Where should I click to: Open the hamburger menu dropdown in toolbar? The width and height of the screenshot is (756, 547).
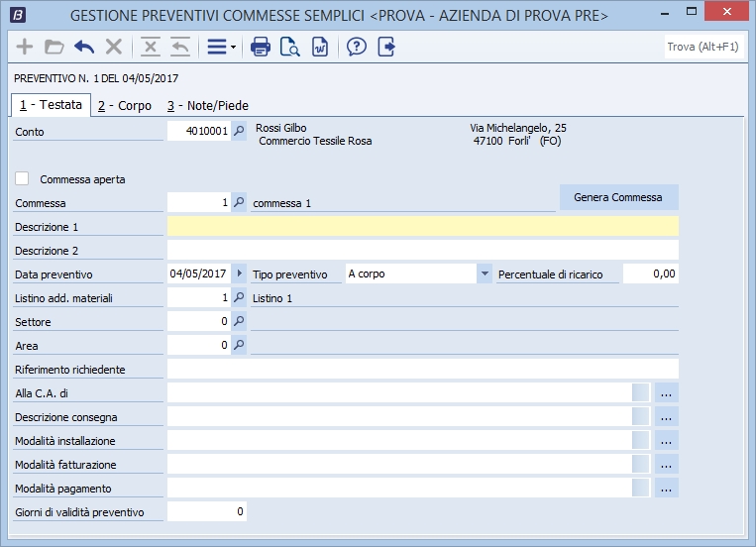220,47
